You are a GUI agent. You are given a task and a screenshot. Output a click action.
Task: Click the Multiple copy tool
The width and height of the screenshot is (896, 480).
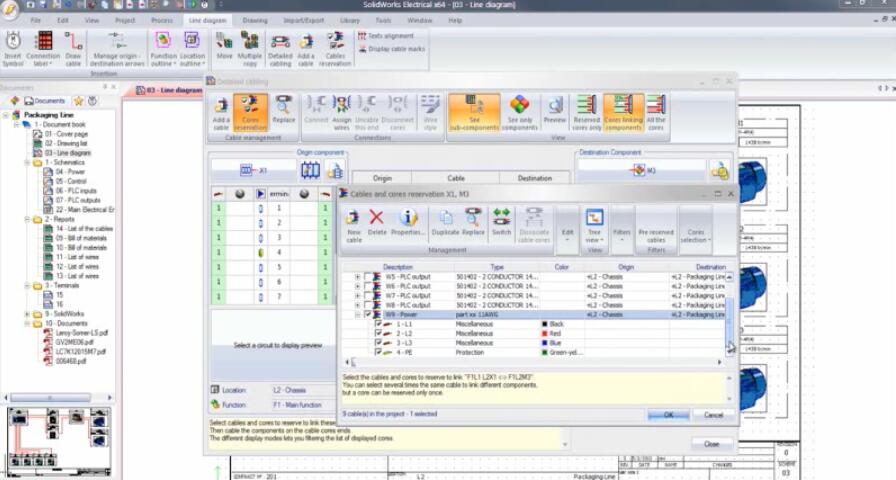click(249, 49)
